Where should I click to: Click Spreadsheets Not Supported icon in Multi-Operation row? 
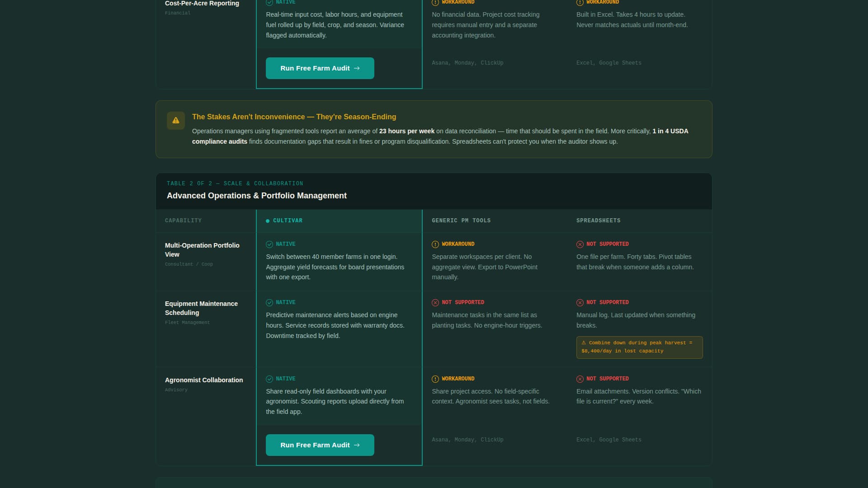click(580, 244)
